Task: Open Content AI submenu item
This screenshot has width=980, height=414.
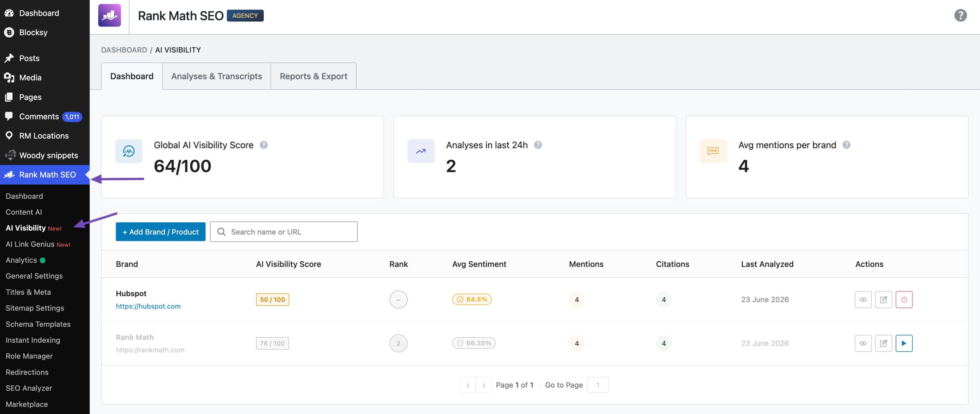Action: 24,212
